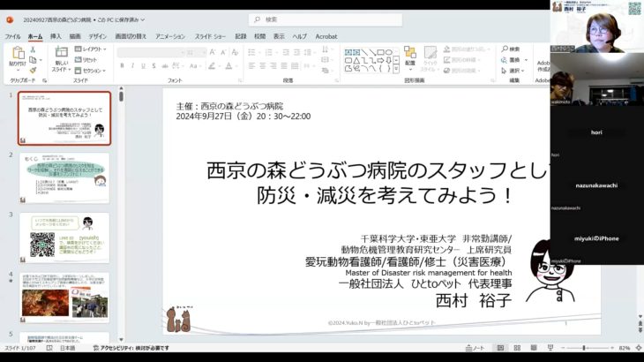Start Slide Show from status bar icon
644x362 pixels.
point(550,348)
